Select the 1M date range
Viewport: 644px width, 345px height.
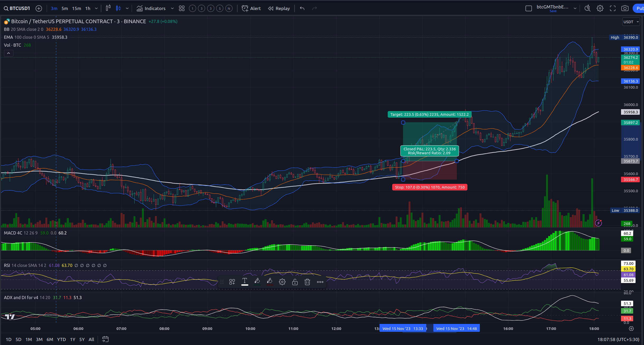point(29,339)
